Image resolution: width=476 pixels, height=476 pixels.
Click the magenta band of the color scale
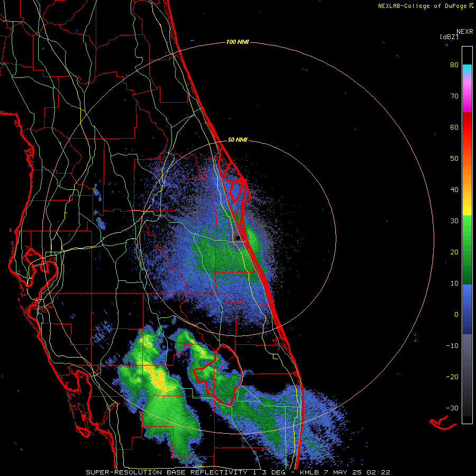[467, 97]
